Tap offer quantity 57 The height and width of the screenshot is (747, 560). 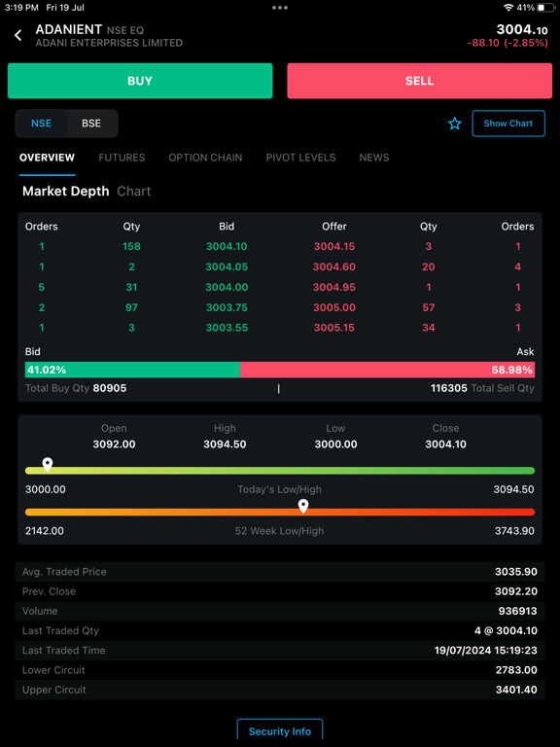tap(429, 307)
